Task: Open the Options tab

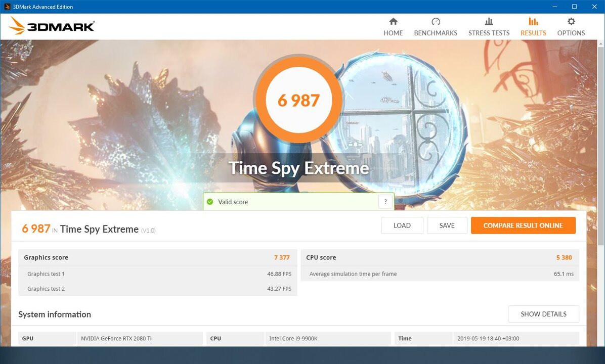Action: pos(571,27)
